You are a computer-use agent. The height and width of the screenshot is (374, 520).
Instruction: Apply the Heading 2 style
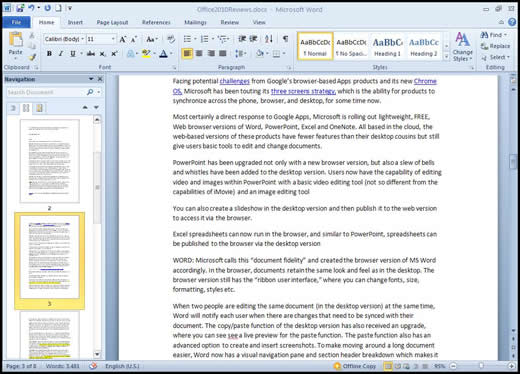[423, 47]
